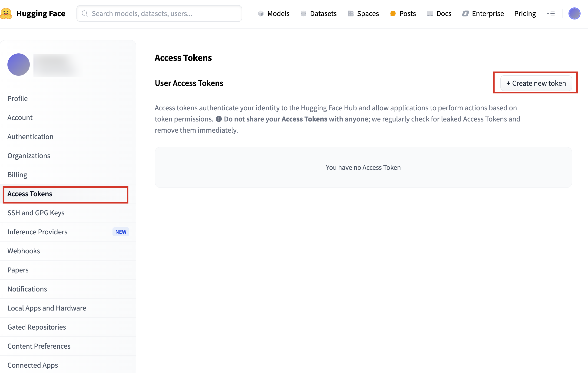The width and height of the screenshot is (588, 373).
Task: Click the Hugging Face emoji logo
Action: [6, 13]
